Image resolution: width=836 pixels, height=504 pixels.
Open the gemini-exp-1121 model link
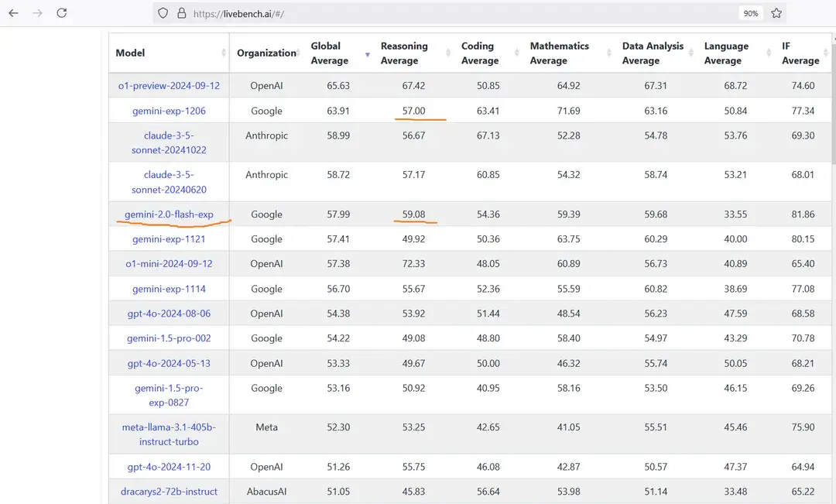[169, 239]
